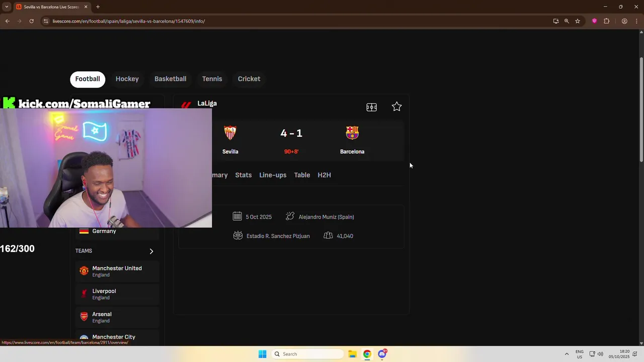Click the page vertical scrollbar thumb
Viewport: 644px width, 362px height.
(641, 110)
